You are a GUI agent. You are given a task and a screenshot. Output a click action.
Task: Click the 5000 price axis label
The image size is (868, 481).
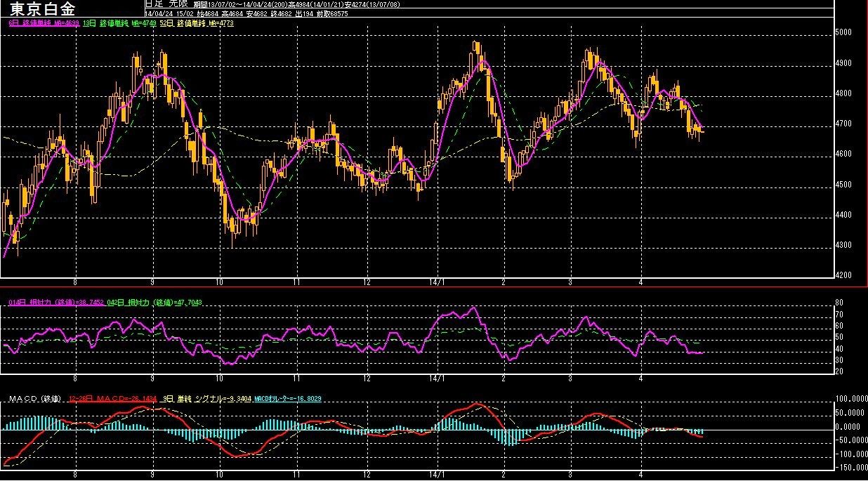(x=843, y=32)
